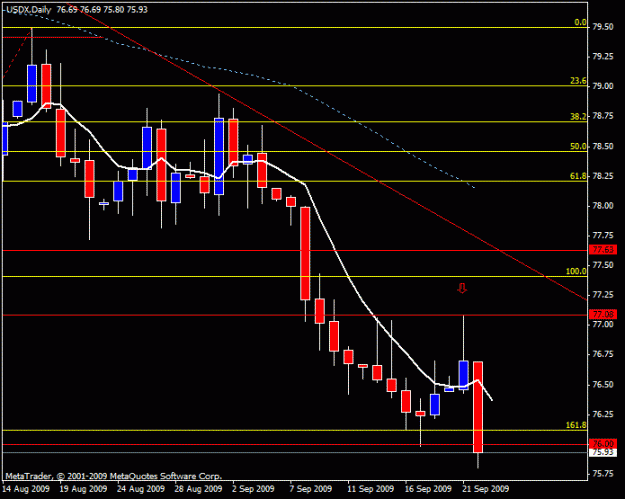Click the 77.00 price axis label

603,324
